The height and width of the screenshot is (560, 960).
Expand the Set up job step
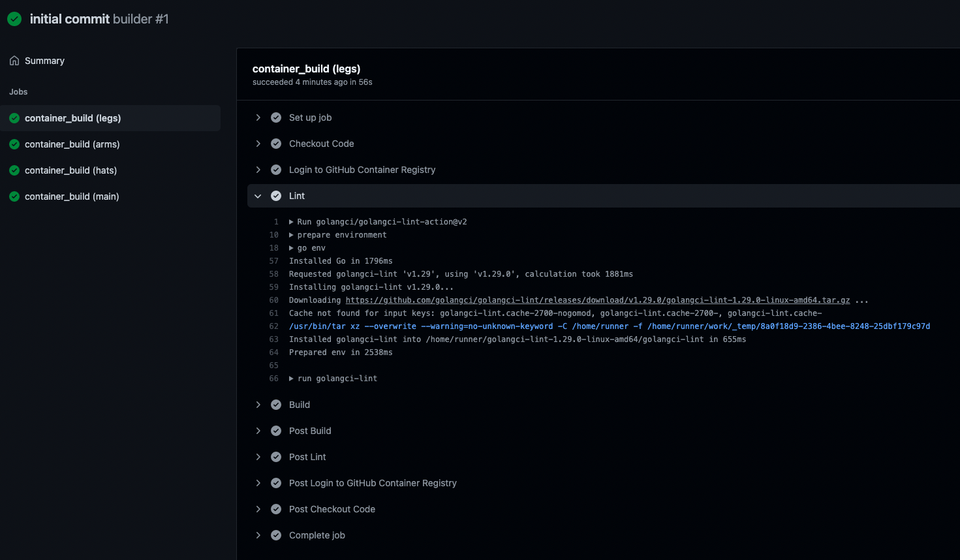258,117
